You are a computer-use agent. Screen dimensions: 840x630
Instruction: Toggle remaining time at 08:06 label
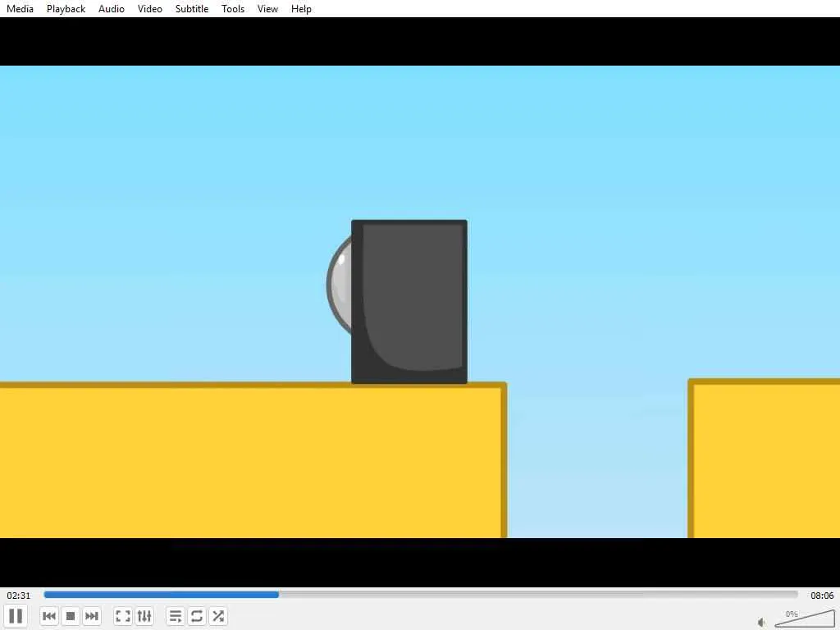822,596
